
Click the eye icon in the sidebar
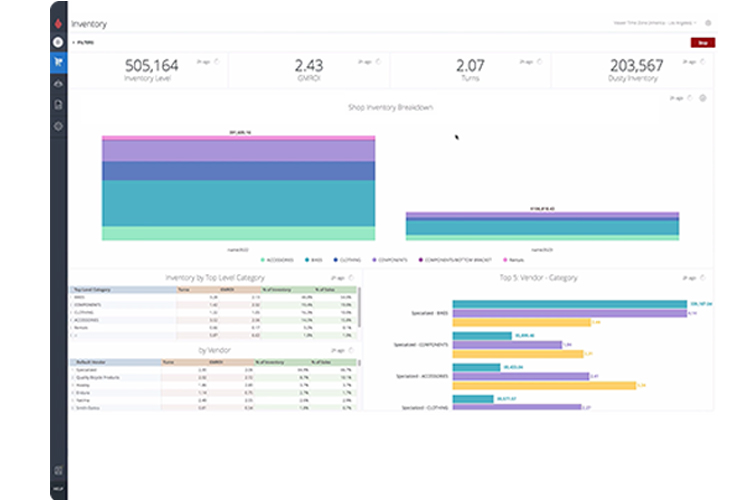pos(58,83)
